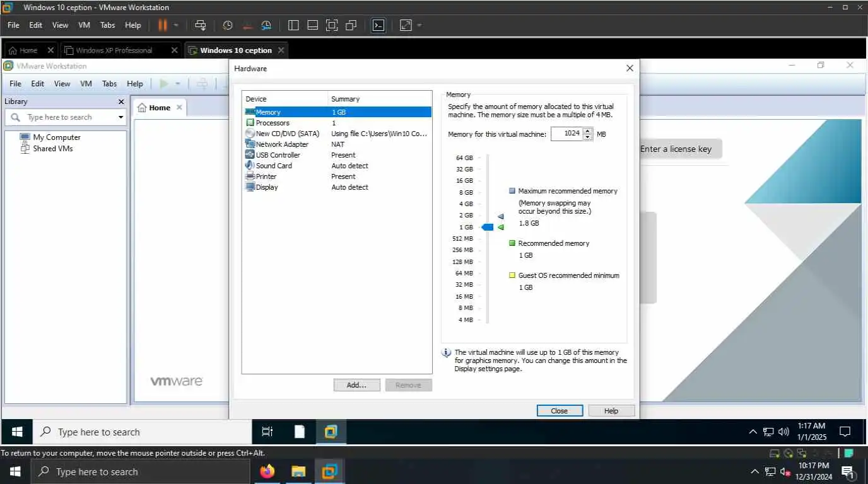Switch to Unity mode icon
868x484 pixels.
(x=351, y=25)
